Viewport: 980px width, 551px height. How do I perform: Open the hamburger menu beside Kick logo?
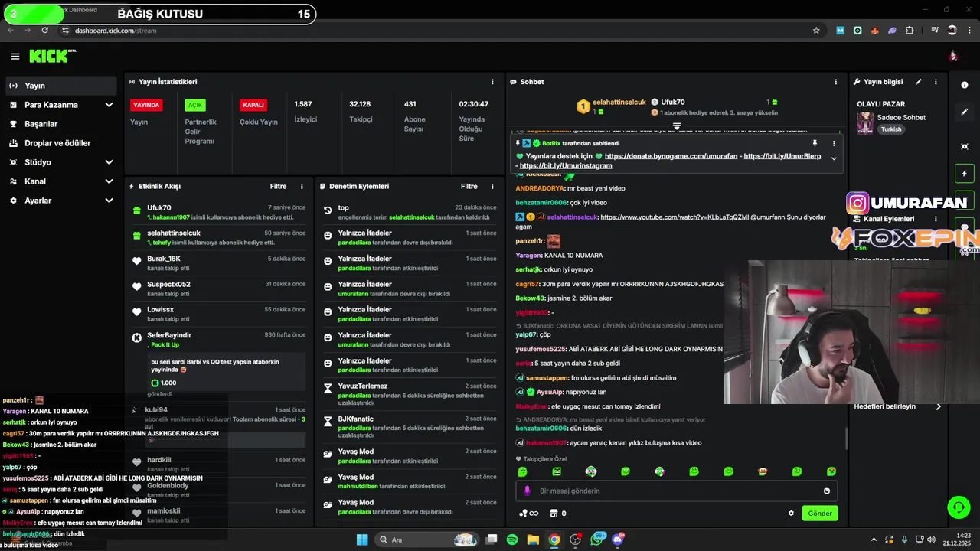(15, 56)
